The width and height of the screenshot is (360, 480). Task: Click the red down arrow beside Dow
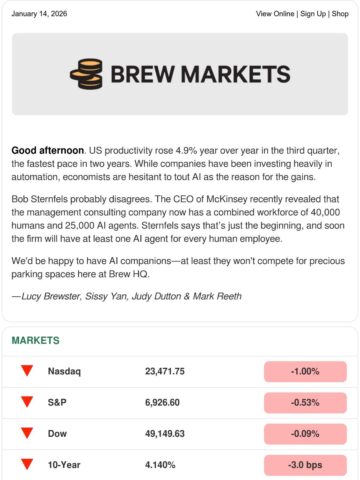pyautogui.click(x=27, y=433)
